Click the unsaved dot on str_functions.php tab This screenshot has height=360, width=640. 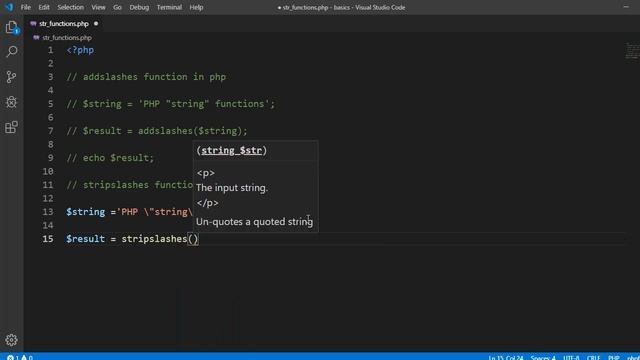pyautogui.click(x=96, y=24)
